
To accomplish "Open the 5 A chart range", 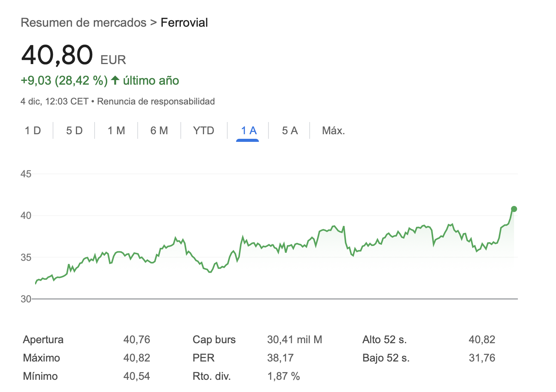I will tap(290, 131).
